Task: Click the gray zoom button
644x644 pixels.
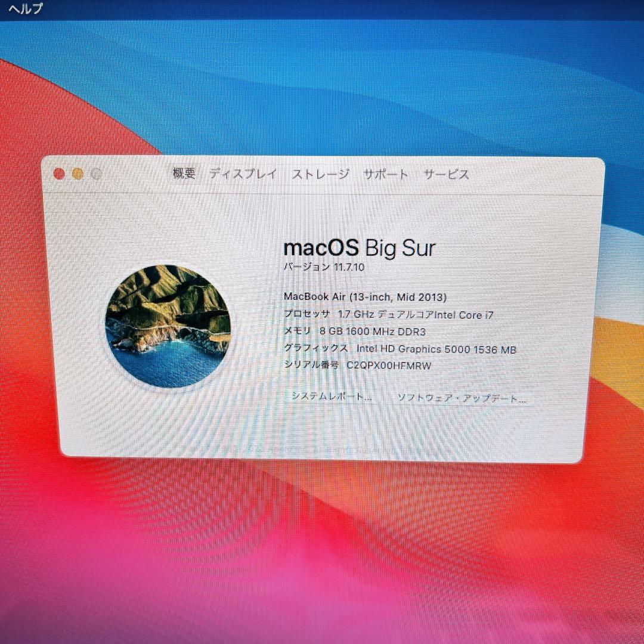Action: click(x=95, y=173)
